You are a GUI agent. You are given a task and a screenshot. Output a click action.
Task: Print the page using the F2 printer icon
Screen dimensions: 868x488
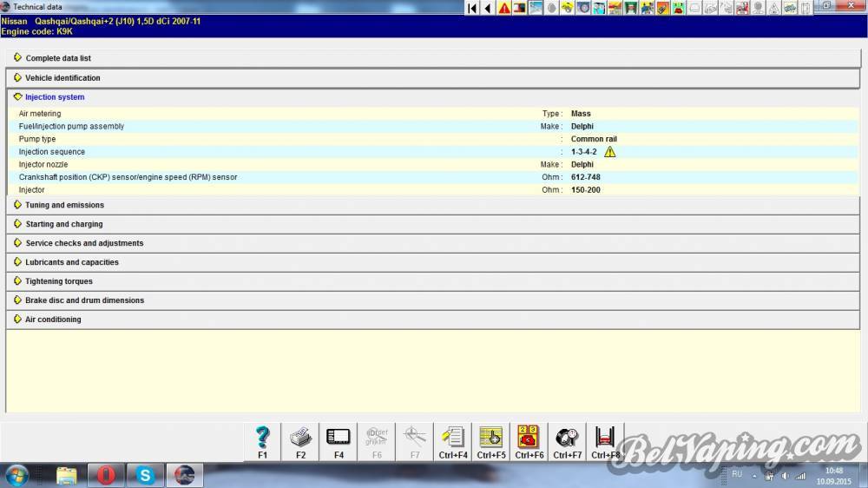click(x=300, y=442)
